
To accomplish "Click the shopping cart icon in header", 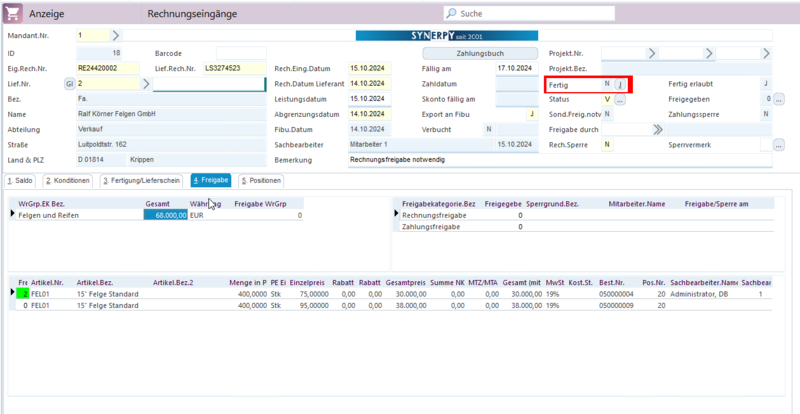I will 12,14.
